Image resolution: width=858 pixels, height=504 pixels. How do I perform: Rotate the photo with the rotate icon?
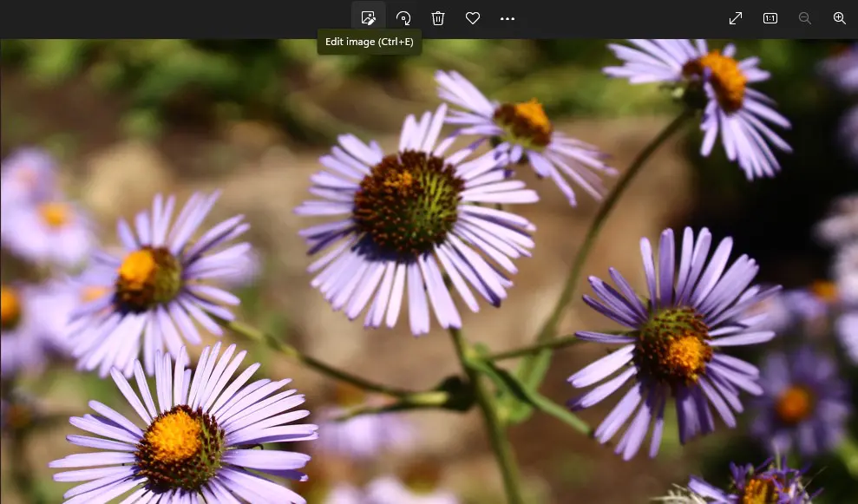click(403, 18)
